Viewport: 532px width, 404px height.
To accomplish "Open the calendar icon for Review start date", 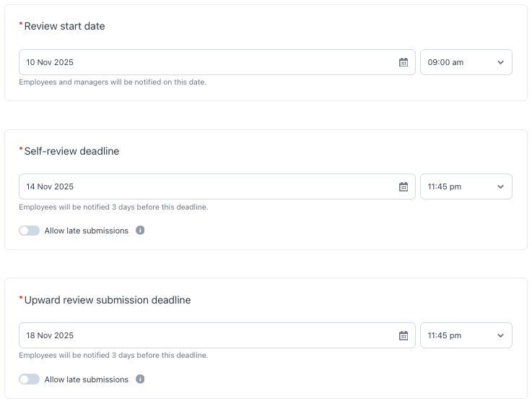I will coord(404,62).
